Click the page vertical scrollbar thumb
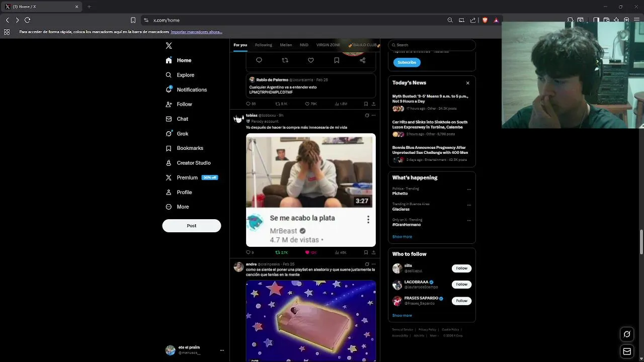644x362 pixels. tap(641, 242)
